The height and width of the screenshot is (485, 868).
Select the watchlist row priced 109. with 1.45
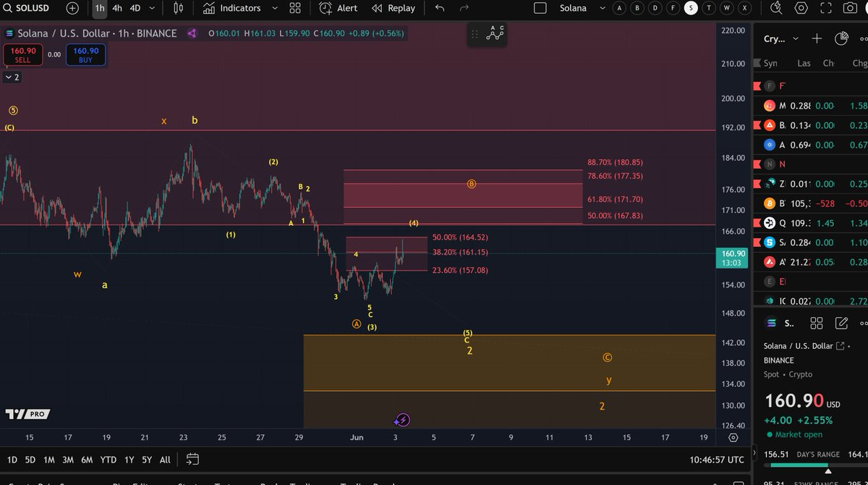coord(811,223)
